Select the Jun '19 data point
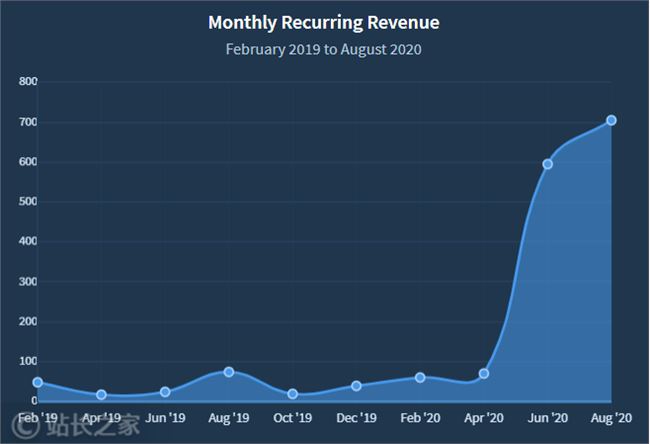 pos(165,392)
